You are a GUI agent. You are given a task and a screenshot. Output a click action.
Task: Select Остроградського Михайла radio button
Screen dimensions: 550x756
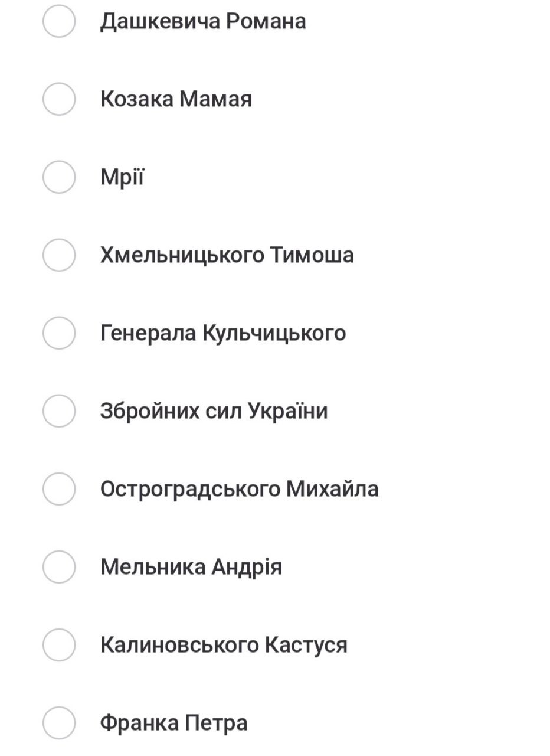(59, 489)
